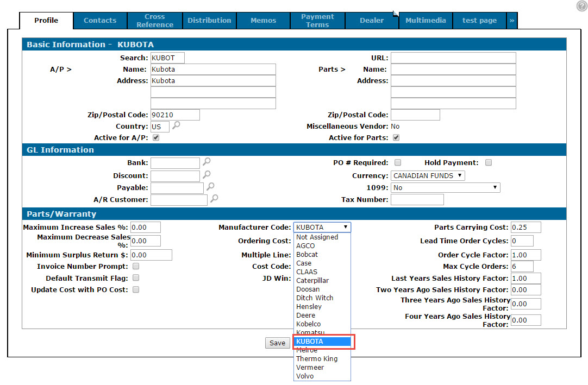Screen dimensions: 588x385
Task: Choose Hensley option
Action: click(322, 306)
